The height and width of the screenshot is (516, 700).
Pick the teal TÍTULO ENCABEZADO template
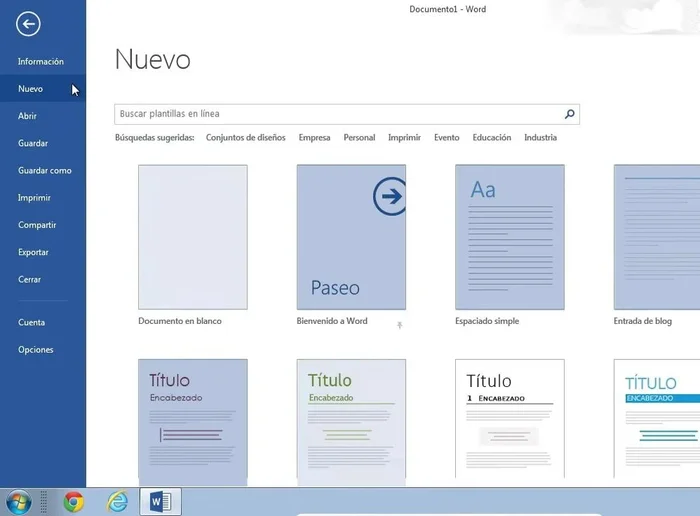click(657, 419)
